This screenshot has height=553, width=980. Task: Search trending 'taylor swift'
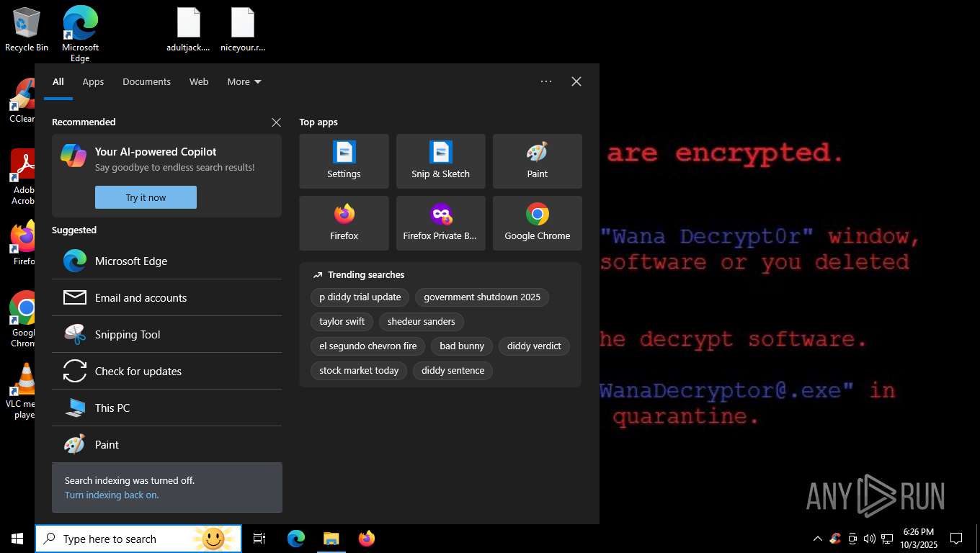click(x=342, y=321)
